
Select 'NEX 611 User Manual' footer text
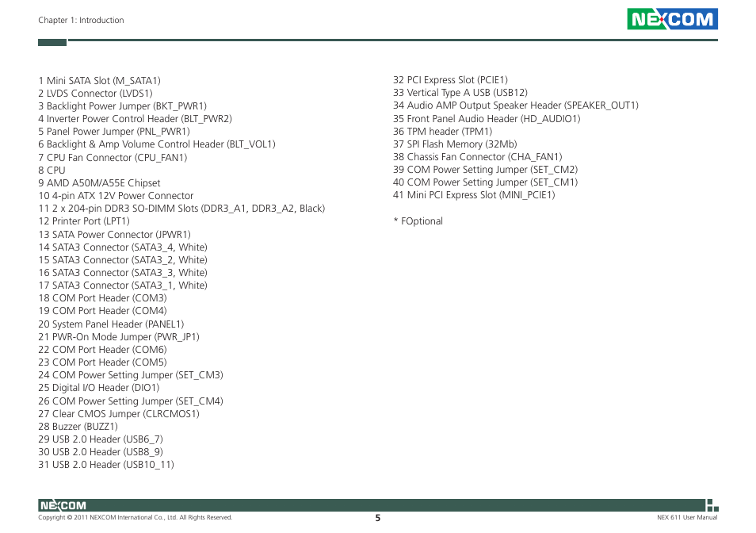click(687, 518)
